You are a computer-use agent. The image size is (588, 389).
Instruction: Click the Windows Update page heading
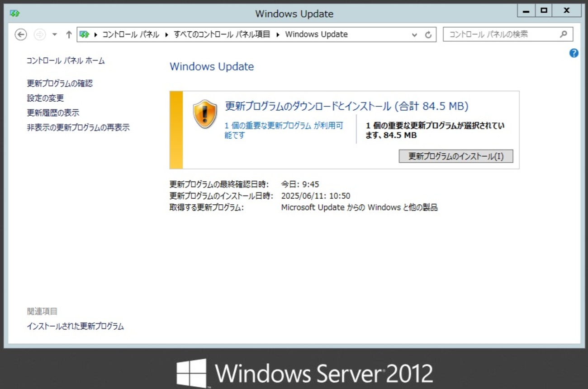[x=212, y=67]
